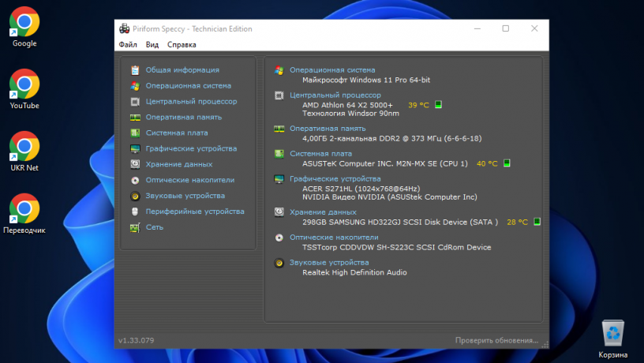Click the Графические устройства monitor icon in sidebar

[x=135, y=148]
